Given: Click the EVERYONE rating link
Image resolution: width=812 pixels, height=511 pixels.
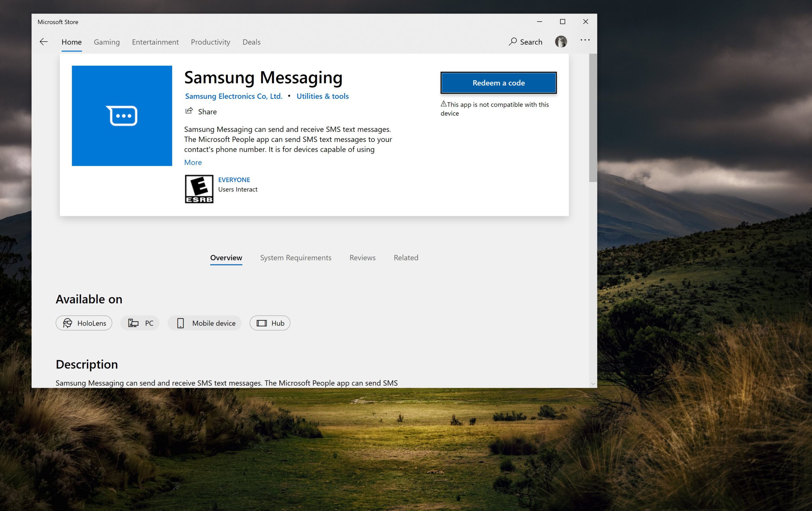Looking at the screenshot, I should pyautogui.click(x=234, y=180).
